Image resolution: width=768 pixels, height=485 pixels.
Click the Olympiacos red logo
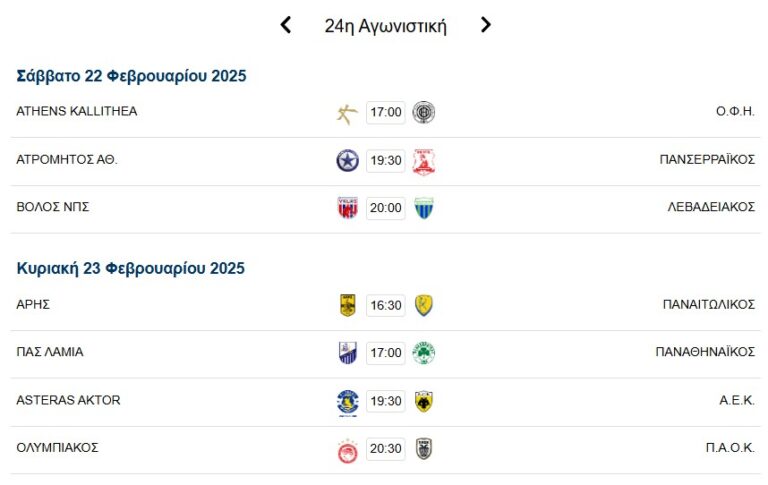tap(347, 450)
